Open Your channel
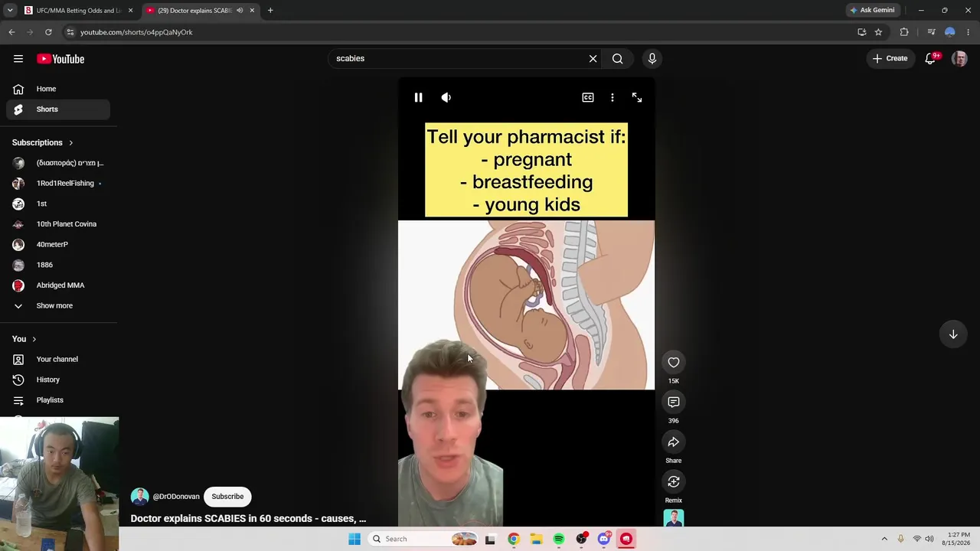Image resolution: width=980 pixels, height=551 pixels. pos(58,360)
